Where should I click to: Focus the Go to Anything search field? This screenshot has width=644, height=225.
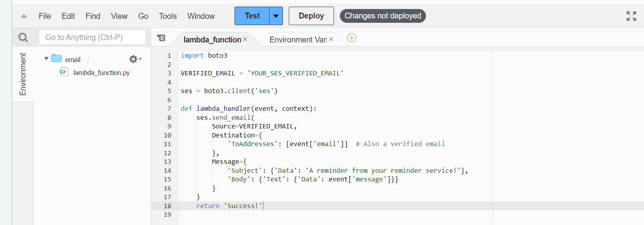click(x=92, y=37)
